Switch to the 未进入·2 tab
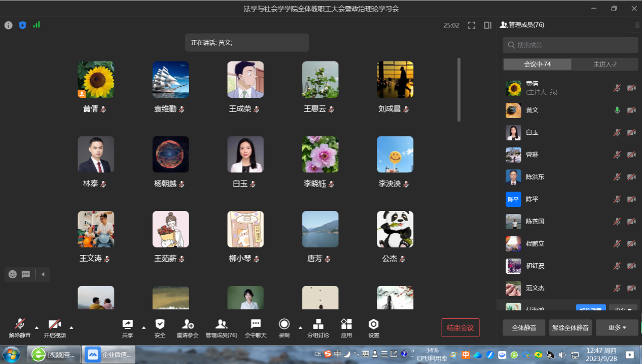642x364 pixels. point(604,64)
